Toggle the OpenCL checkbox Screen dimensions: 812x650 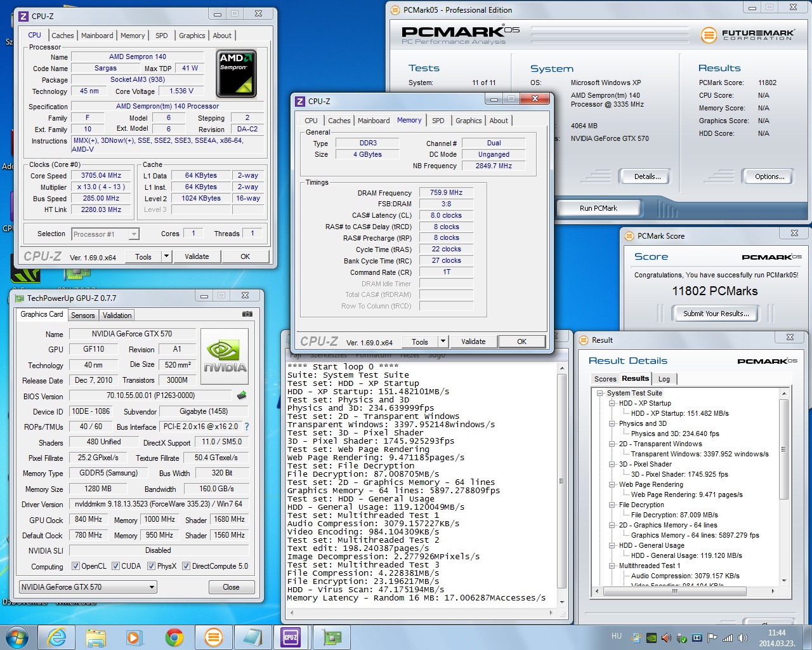tap(75, 566)
